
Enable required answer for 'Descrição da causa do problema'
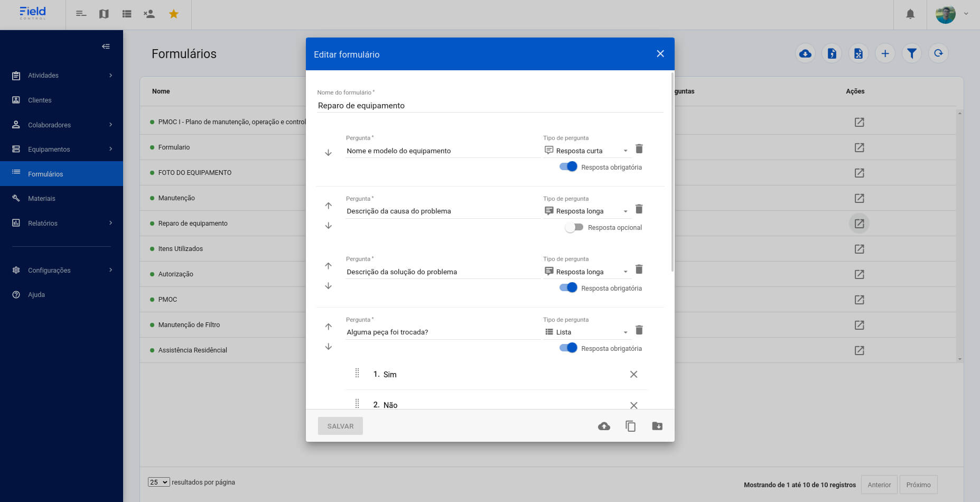tap(574, 227)
